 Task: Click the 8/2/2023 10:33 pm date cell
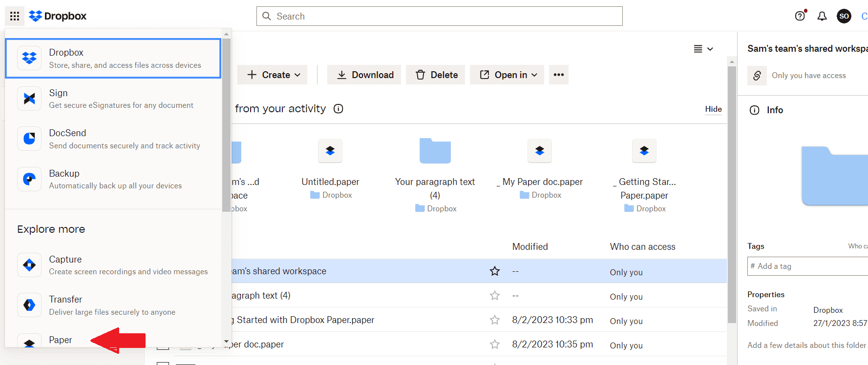point(552,320)
